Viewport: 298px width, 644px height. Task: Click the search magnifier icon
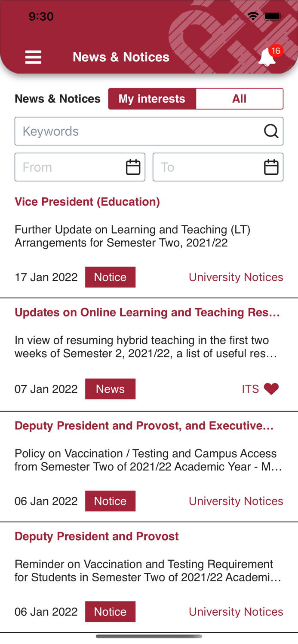pyautogui.click(x=271, y=131)
